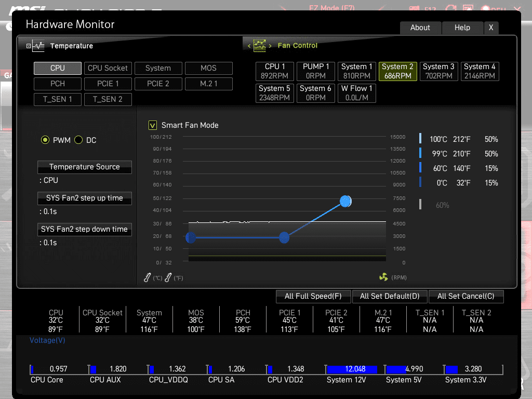Click the Voltage(V) label
The image size is (532, 399).
tap(47, 340)
